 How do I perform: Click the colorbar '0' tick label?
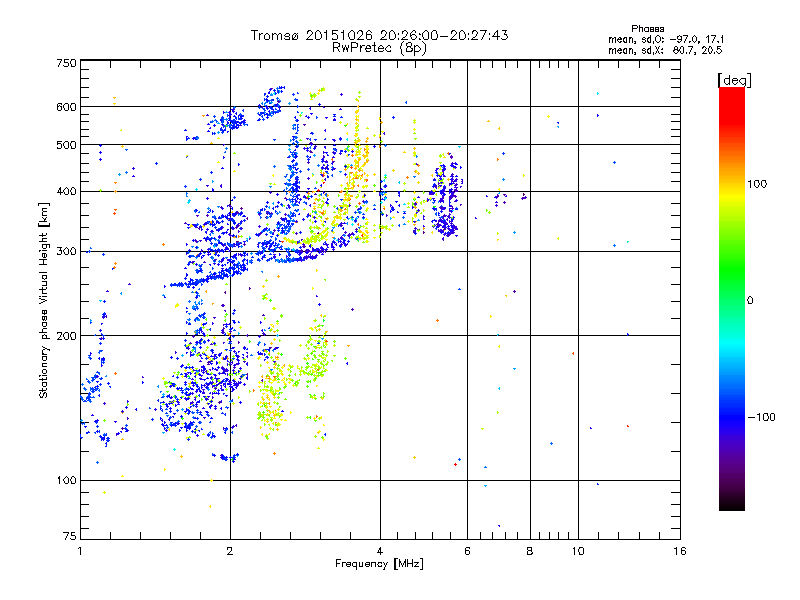[750, 300]
